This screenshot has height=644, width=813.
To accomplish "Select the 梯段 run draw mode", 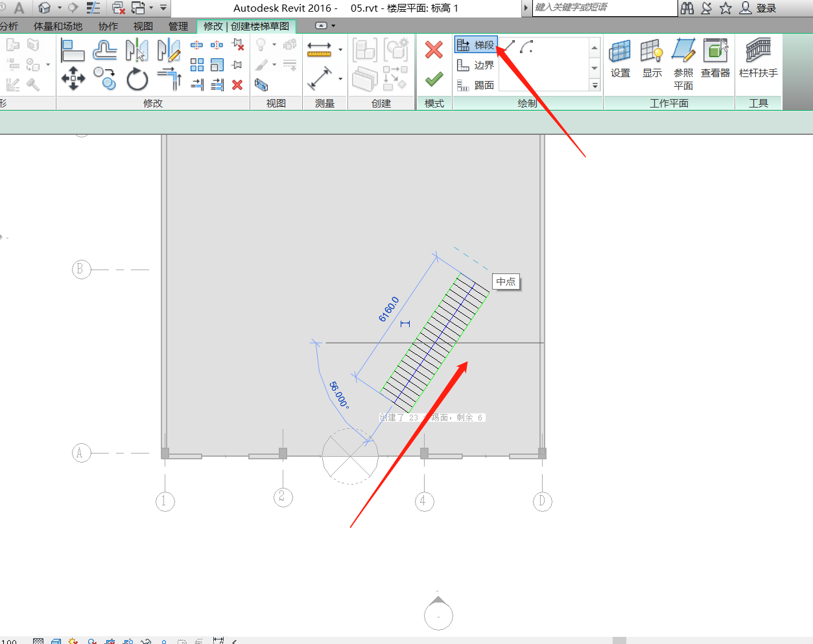I will click(476, 45).
